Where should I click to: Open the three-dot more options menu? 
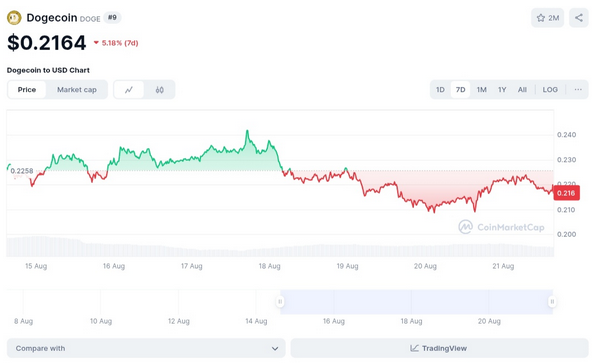coord(578,90)
